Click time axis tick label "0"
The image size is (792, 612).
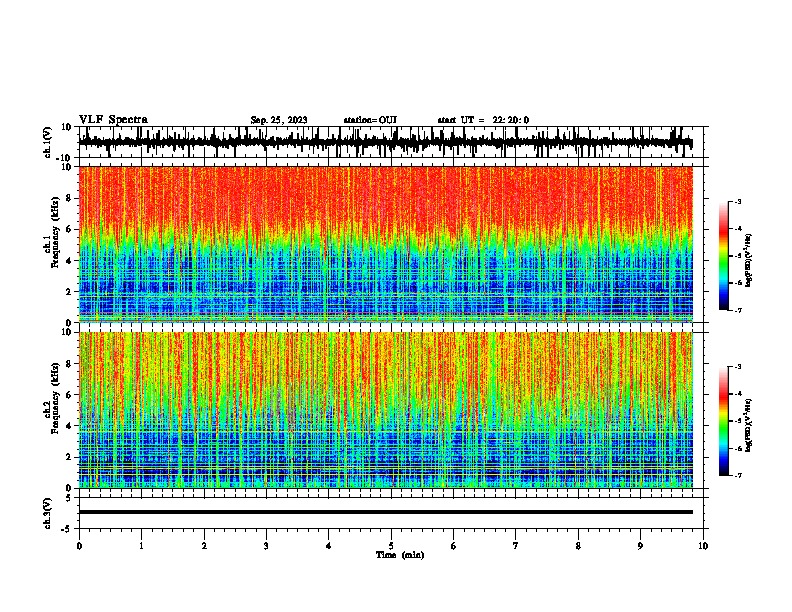coord(79,546)
